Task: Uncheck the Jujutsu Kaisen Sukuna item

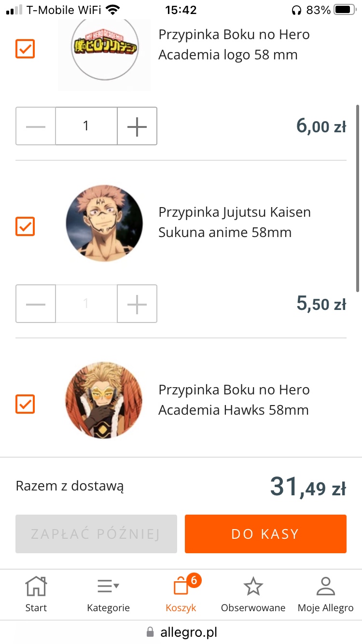Action: pos(25,226)
